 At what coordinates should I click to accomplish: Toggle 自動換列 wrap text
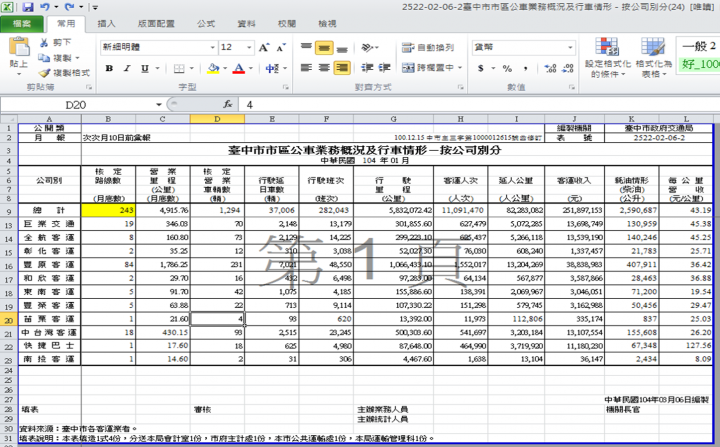(x=428, y=47)
